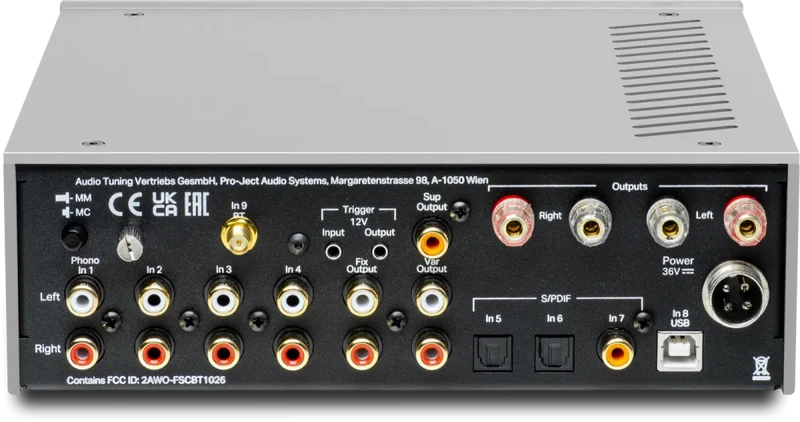Click the 'MC' switch position label
This screenshot has height=422, width=800.
pyautogui.click(x=83, y=212)
